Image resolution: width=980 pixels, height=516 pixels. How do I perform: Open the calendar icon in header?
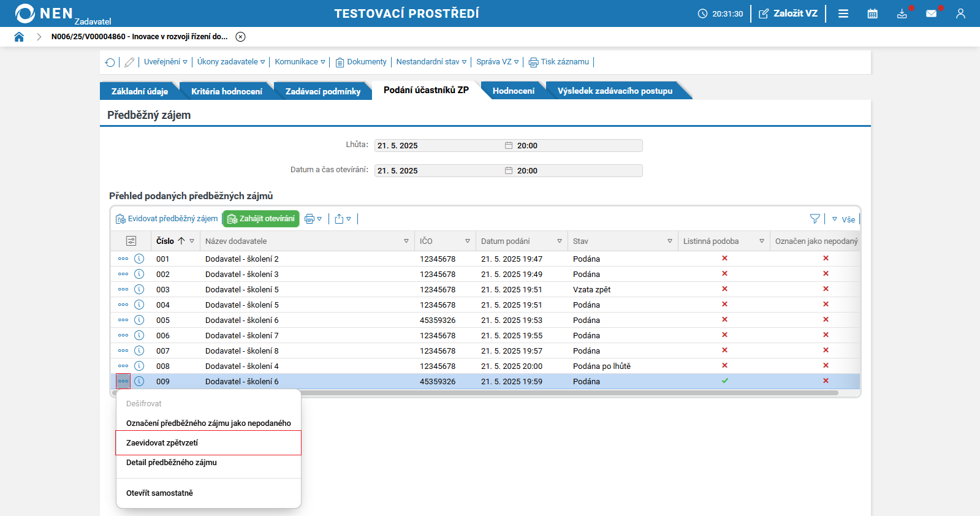tap(873, 13)
